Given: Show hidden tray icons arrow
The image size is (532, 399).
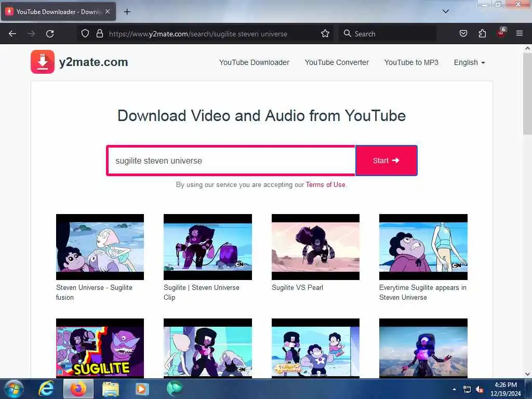Looking at the screenshot, I should (x=454, y=389).
